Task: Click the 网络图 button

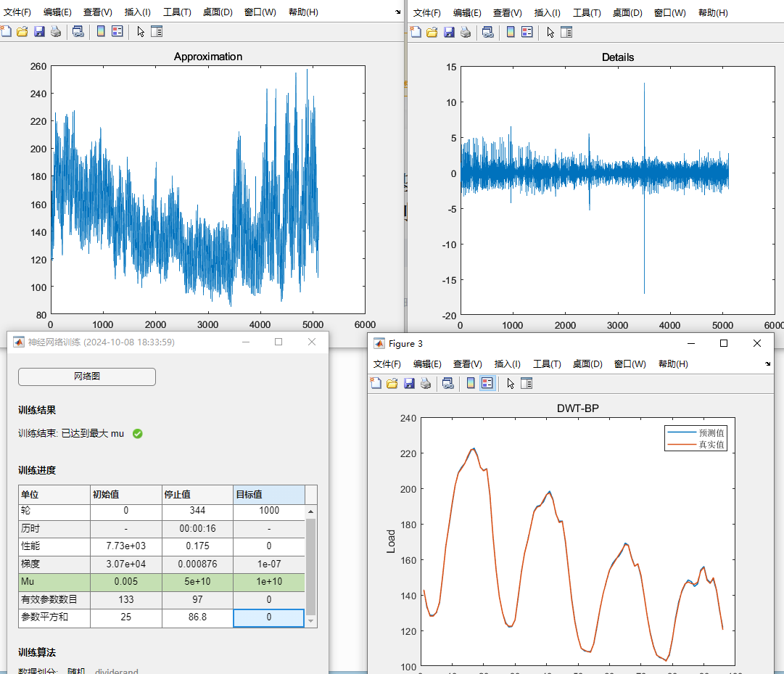Action: [x=87, y=377]
